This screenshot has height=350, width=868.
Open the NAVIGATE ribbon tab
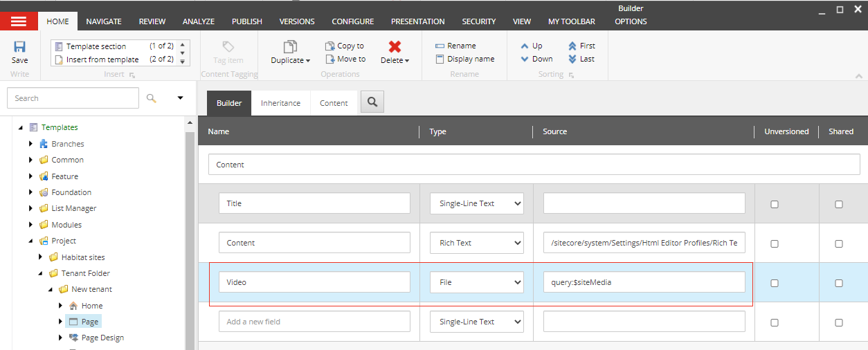tap(104, 21)
